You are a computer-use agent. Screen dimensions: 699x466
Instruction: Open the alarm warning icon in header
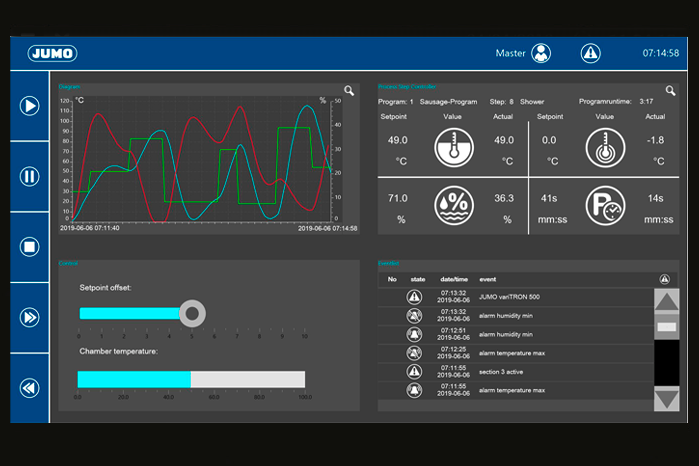coord(591,54)
